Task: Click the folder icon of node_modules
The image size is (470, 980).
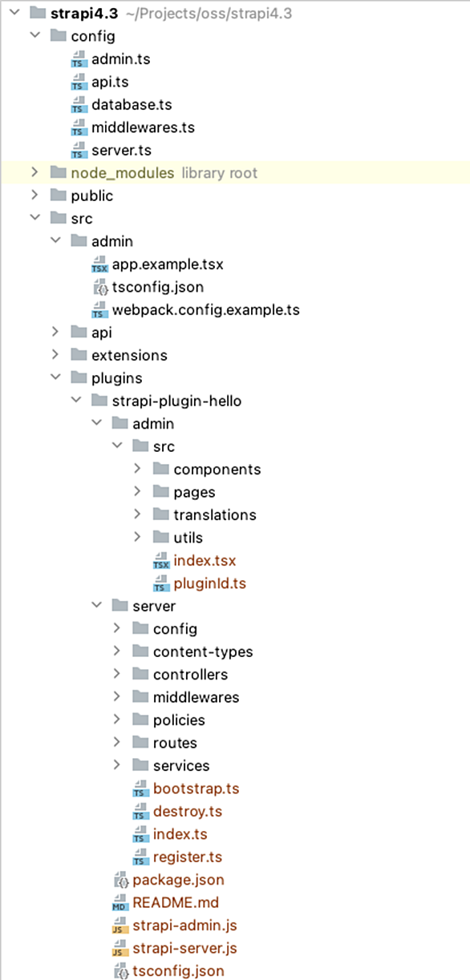Action: tap(58, 173)
